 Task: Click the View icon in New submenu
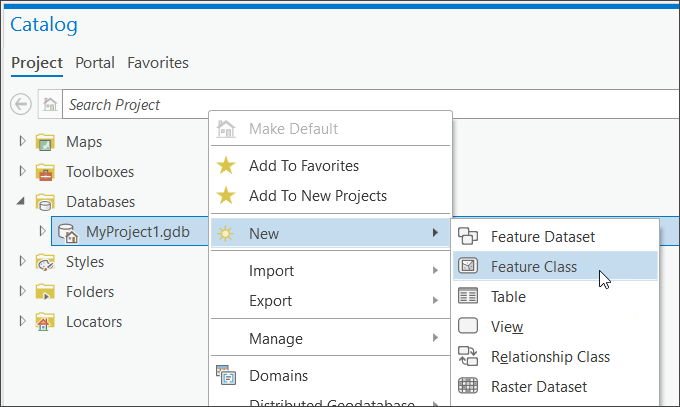(468, 326)
